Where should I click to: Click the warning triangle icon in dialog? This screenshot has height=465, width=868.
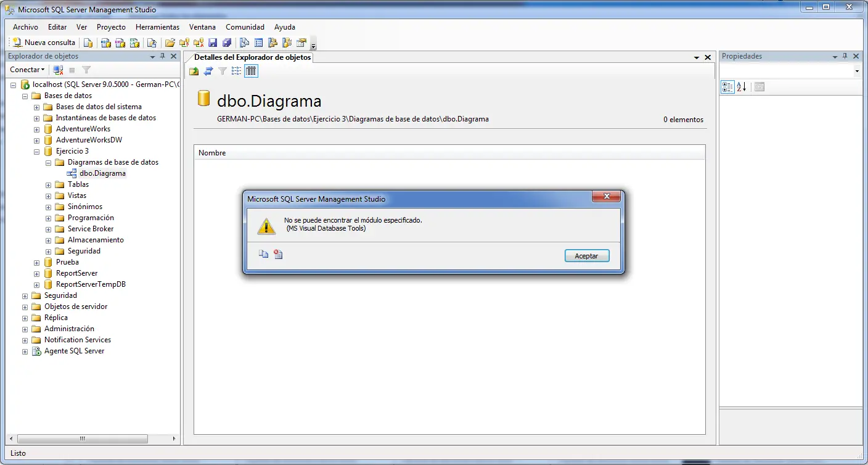pos(266,225)
